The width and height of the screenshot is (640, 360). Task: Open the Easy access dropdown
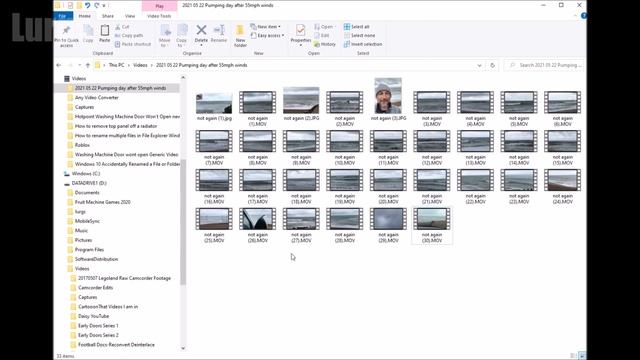pos(267,36)
